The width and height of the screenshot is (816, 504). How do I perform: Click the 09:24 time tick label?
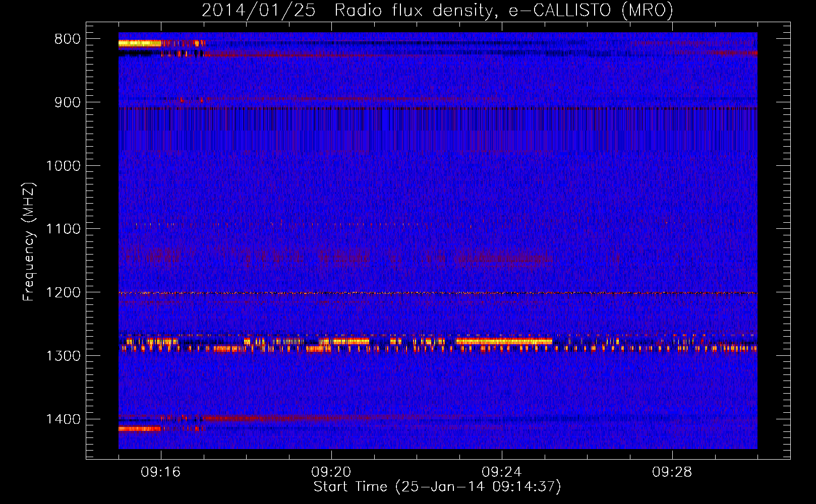pos(502,472)
